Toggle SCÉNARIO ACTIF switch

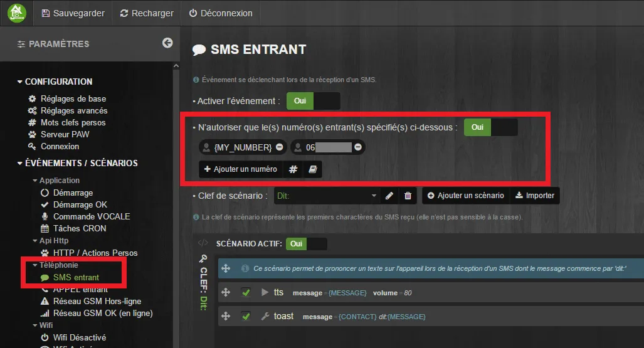[307, 244]
